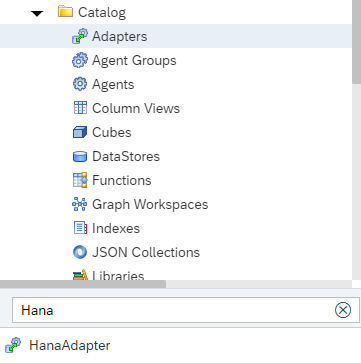Collapse the Catalog folder arrow
This screenshot has height=364, width=361.
pos(37,13)
